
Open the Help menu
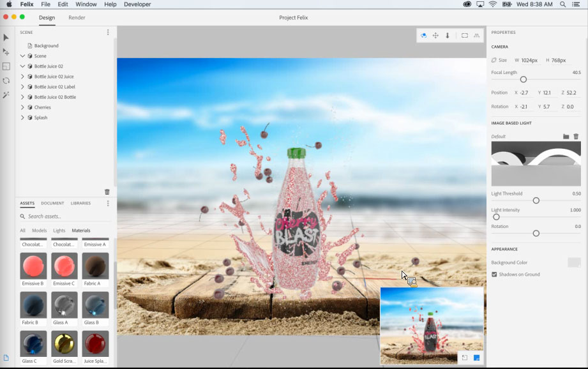(x=110, y=4)
